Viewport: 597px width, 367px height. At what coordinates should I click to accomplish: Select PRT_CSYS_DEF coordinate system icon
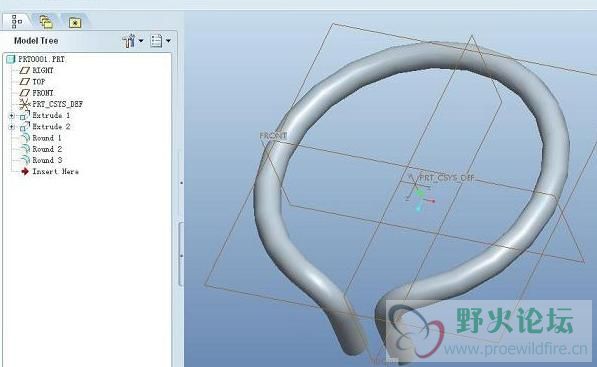pyautogui.click(x=24, y=104)
